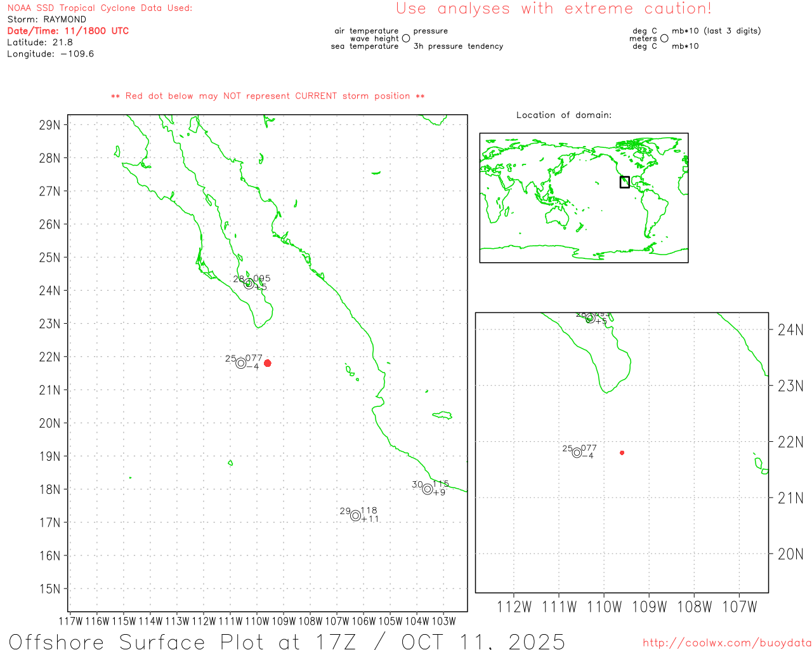
Task: Click the small red storm dot in zoomed map
Action: point(622,453)
